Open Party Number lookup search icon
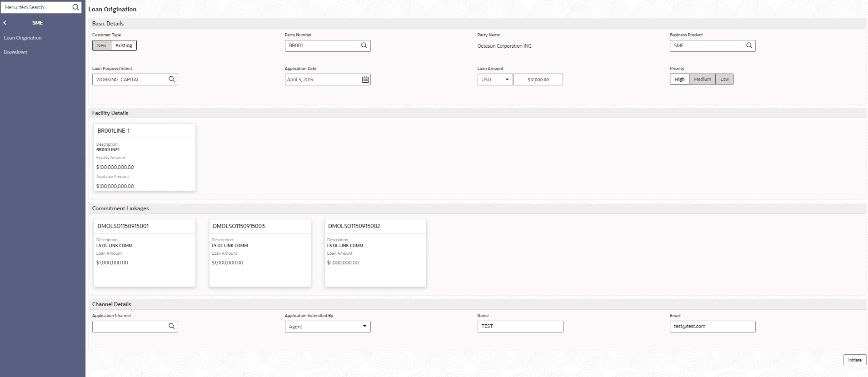This screenshot has height=377, width=868. pyautogui.click(x=364, y=45)
